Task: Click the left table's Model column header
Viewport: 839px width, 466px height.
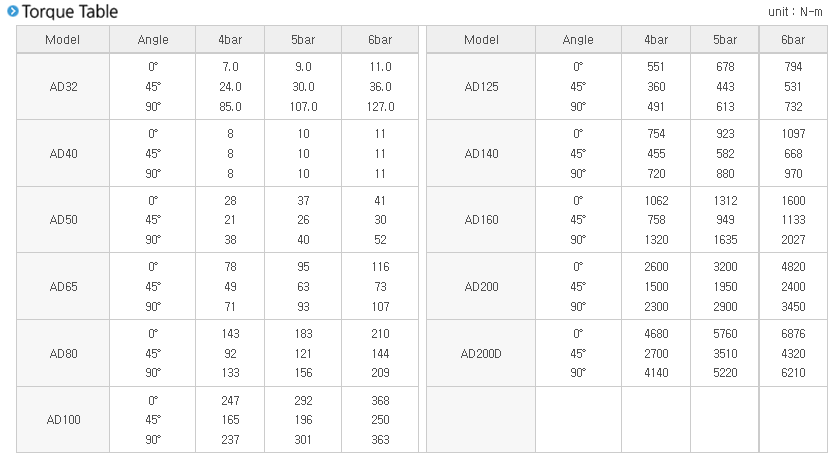Action: [63, 40]
